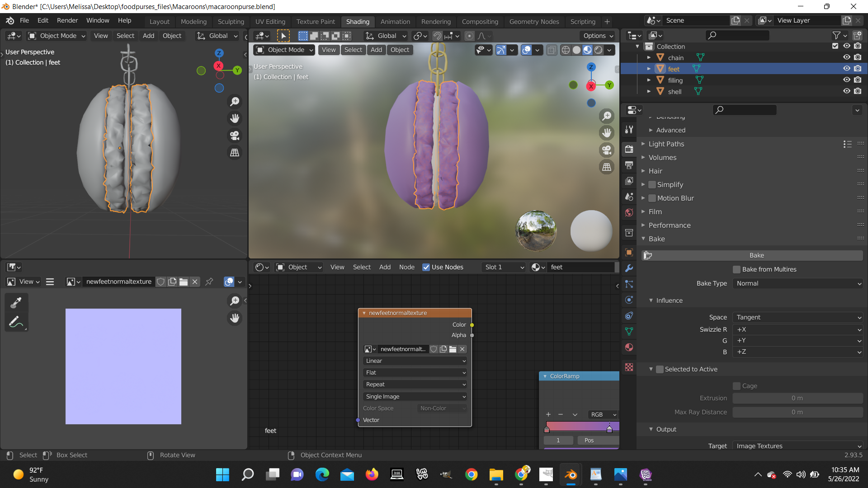This screenshot has height=488, width=868.
Task: Open the Output properties tab
Action: pos(629,165)
